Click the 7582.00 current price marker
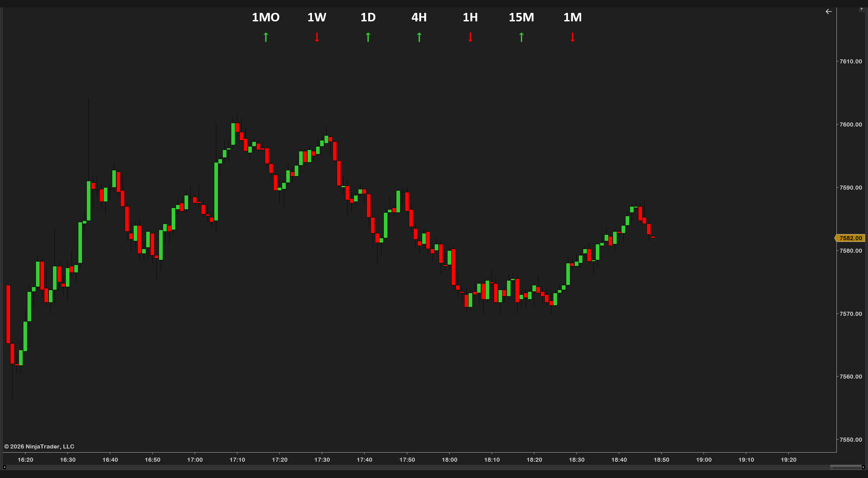Image resolution: width=868 pixels, height=478 pixels. pos(850,238)
